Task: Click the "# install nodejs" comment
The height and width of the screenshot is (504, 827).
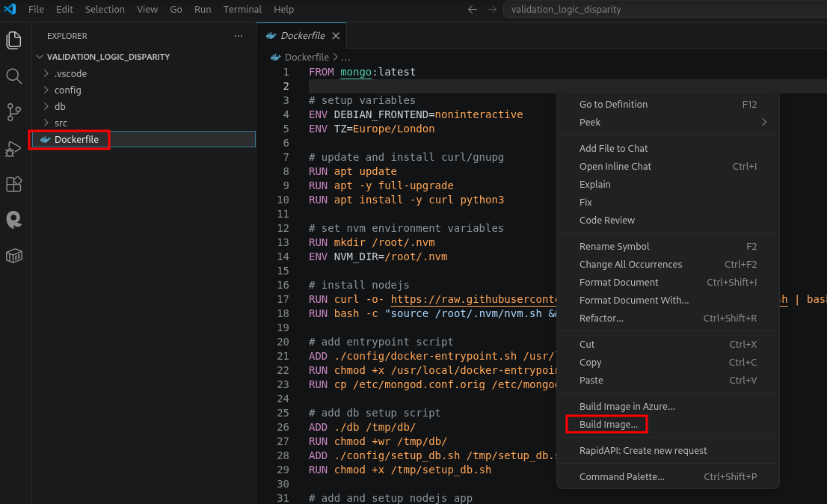Action: (359, 285)
